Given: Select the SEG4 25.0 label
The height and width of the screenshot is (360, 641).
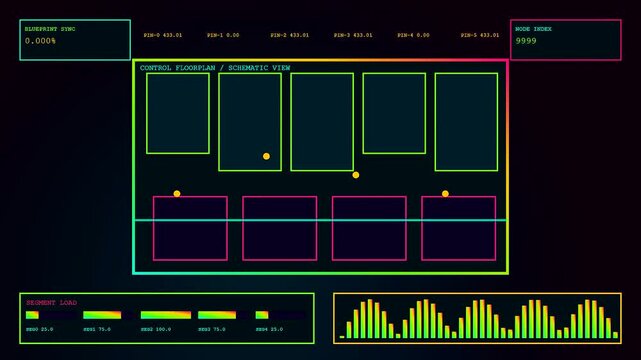Looking at the screenshot, I should tap(269, 329).
